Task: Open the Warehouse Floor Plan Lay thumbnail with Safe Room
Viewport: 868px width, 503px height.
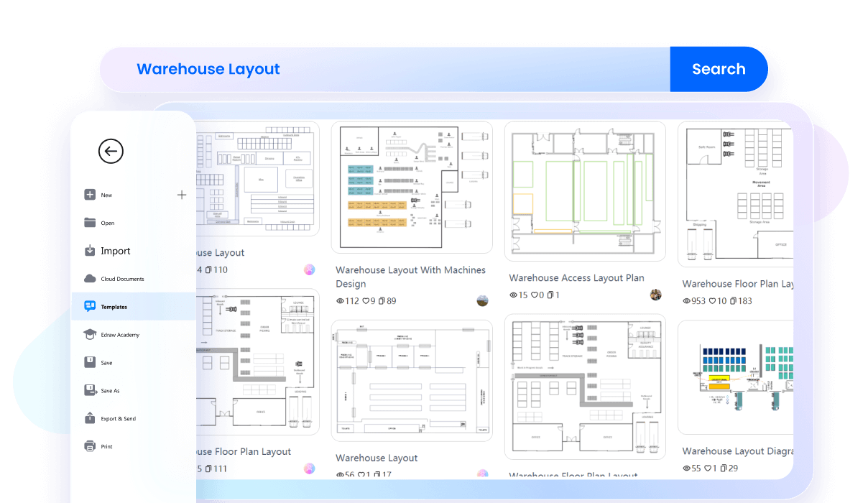Action: pyautogui.click(x=735, y=194)
